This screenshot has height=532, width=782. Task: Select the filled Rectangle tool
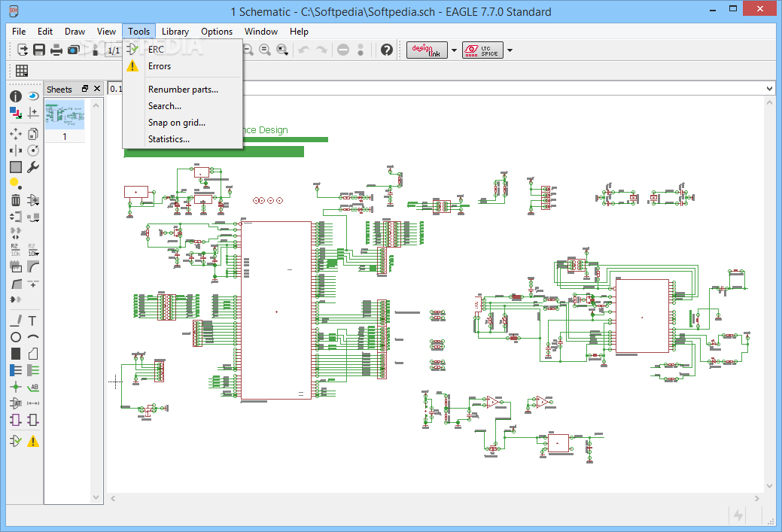pyautogui.click(x=16, y=354)
